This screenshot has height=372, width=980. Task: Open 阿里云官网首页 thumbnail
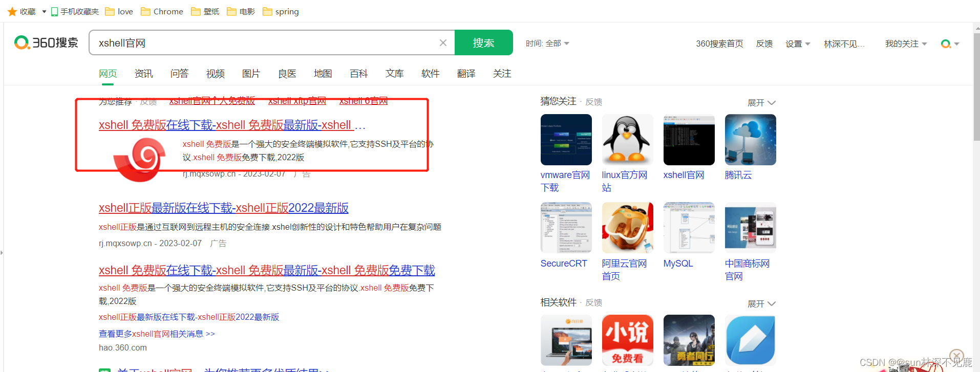click(x=628, y=228)
